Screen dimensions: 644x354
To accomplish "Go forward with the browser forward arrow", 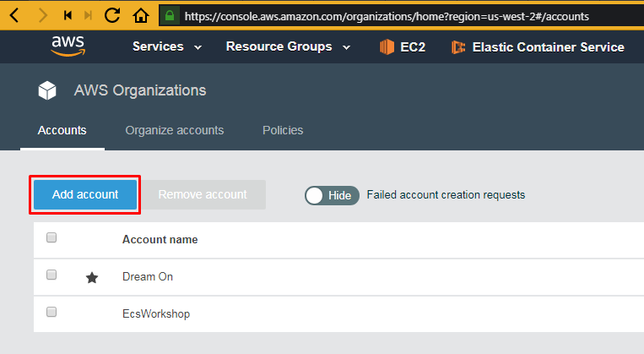I will tap(42, 15).
